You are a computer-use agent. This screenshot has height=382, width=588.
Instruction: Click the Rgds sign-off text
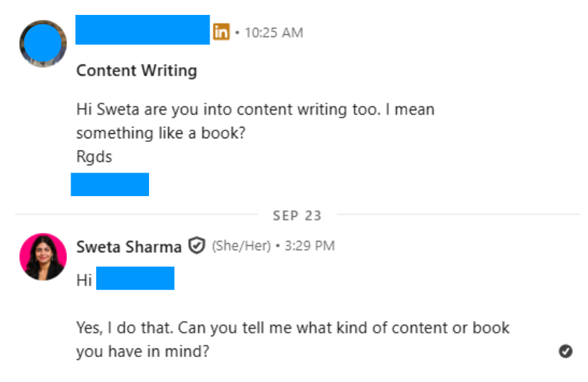[94, 157]
